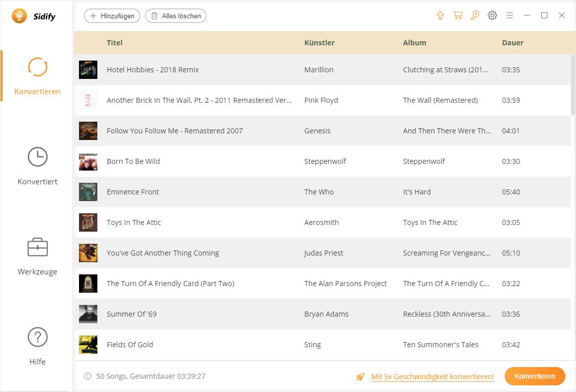Open the Werkzeuge toolbox section
The image size is (576, 392).
click(x=37, y=256)
